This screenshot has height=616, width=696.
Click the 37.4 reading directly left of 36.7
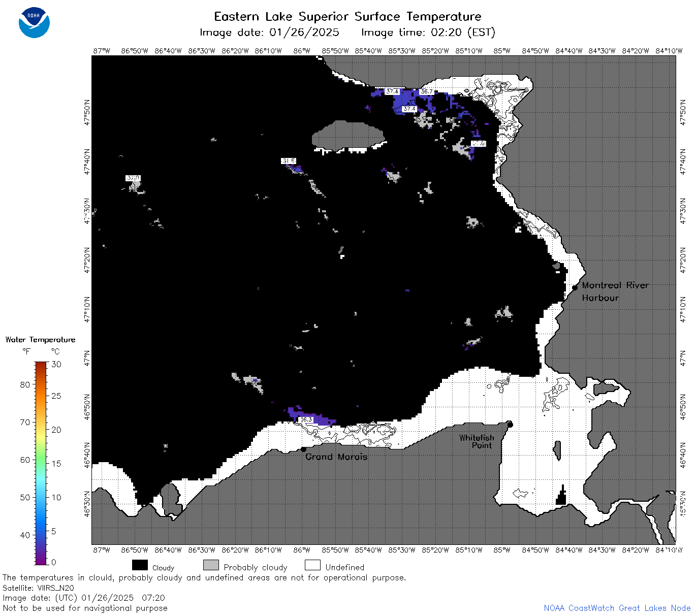point(392,91)
